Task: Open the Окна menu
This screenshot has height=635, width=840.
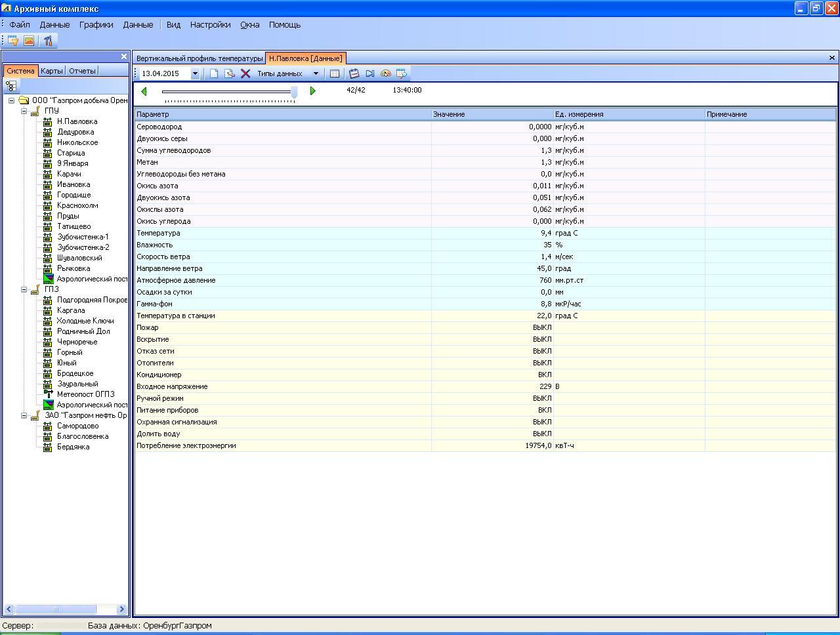Action: pyautogui.click(x=249, y=24)
